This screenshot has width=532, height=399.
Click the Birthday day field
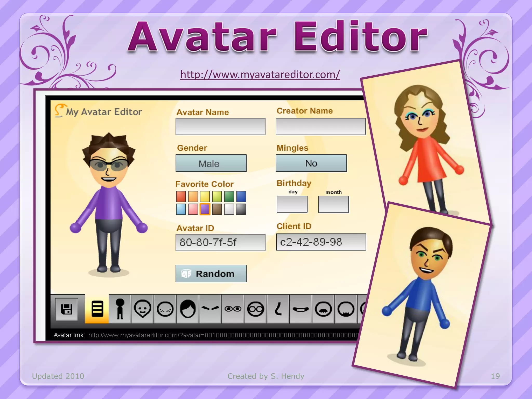coord(292,204)
